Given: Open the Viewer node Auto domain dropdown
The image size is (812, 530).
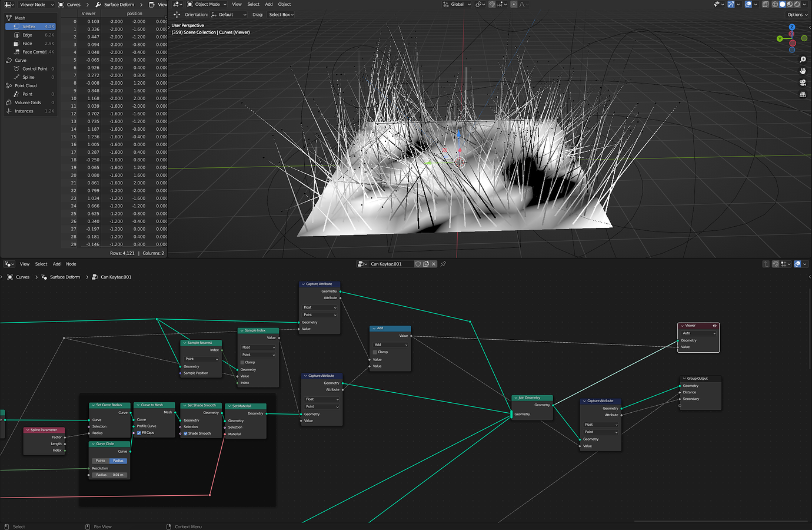Looking at the screenshot, I should (699, 333).
